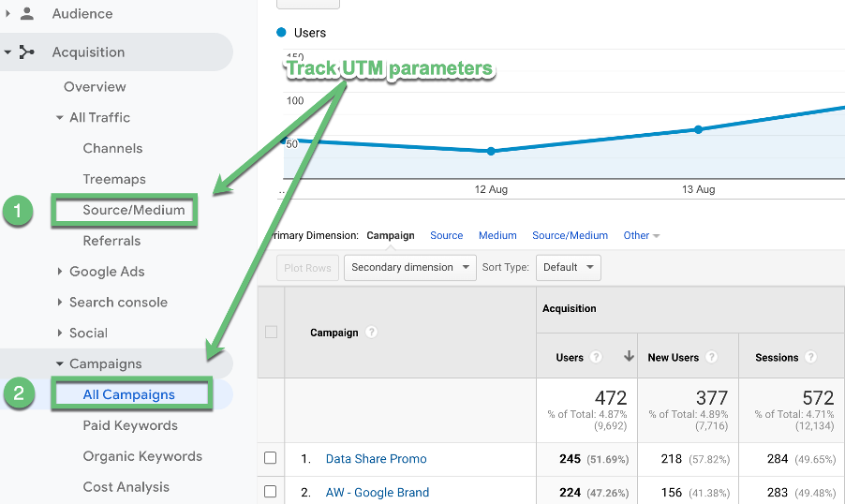Viewport: 845px width, 504px height.
Task: Click the Plot Rows button
Action: click(307, 268)
